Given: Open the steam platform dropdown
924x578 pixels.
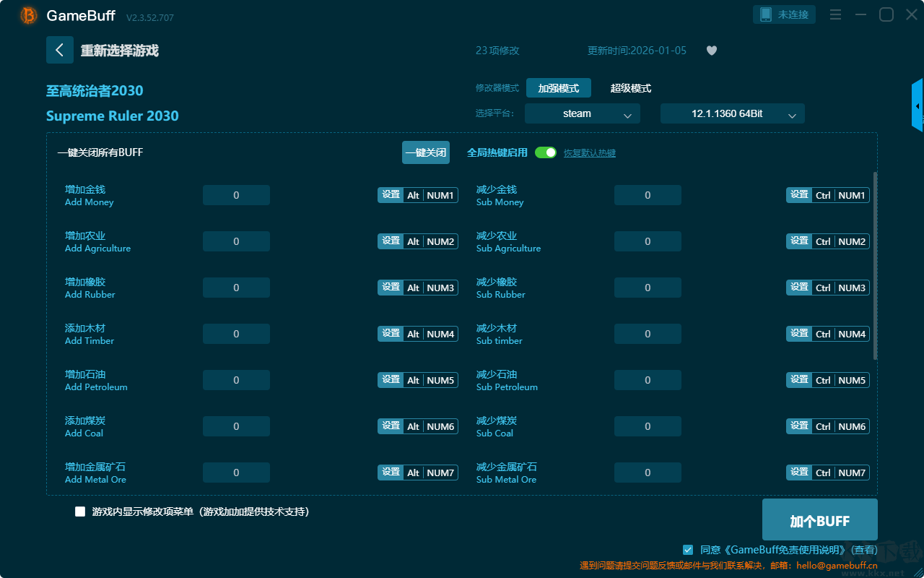Looking at the screenshot, I should tap(583, 113).
